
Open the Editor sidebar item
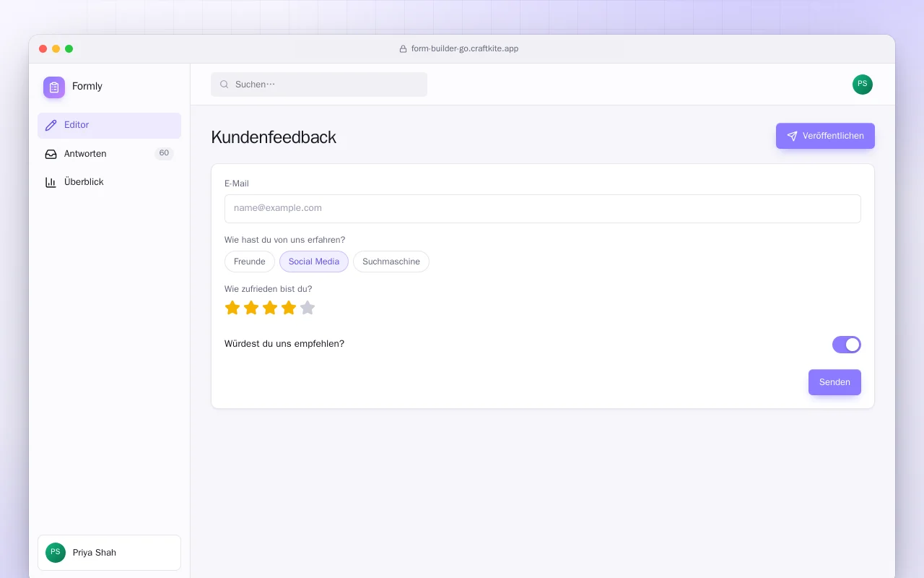point(109,126)
